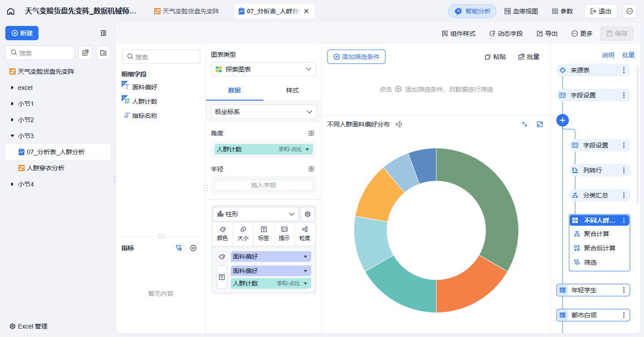Open the 更多 menu
The width and height of the screenshot is (644, 337).
(582, 34)
